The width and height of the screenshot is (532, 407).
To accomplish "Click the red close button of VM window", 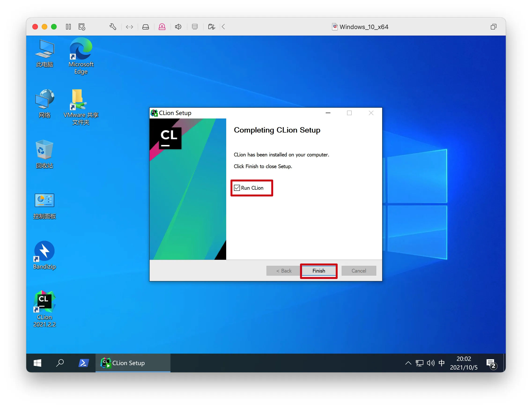I will pos(35,27).
